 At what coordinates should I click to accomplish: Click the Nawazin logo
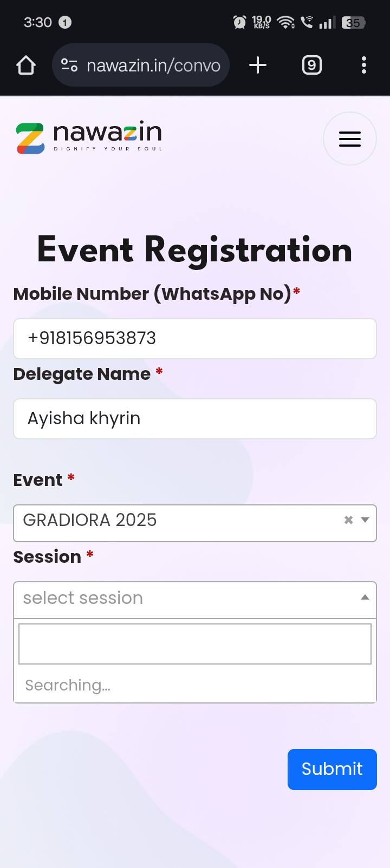click(89, 137)
